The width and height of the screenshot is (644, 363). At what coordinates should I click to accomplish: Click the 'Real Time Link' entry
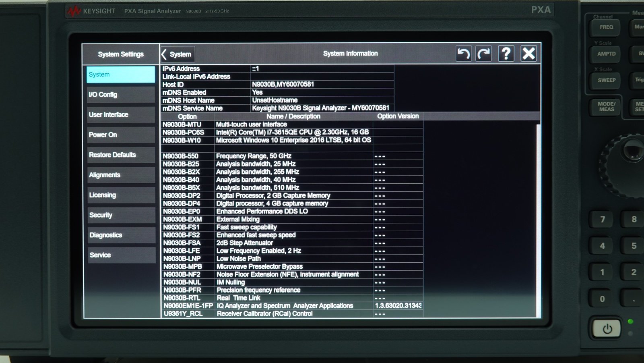tap(239, 298)
